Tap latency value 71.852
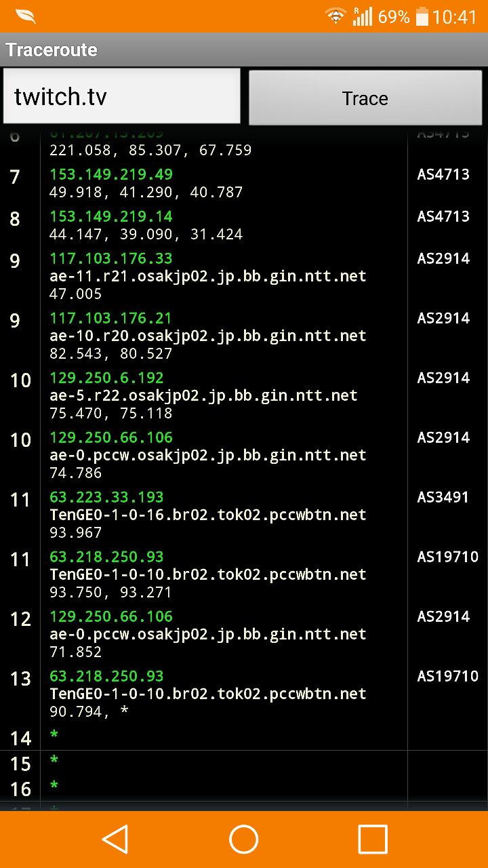Viewport: 488px width, 868px height. pos(76,652)
